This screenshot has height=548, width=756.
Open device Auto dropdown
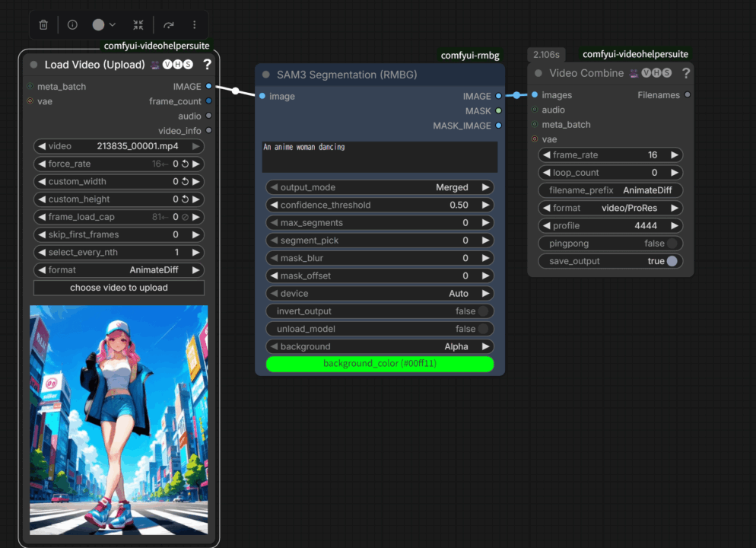click(x=380, y=293)
